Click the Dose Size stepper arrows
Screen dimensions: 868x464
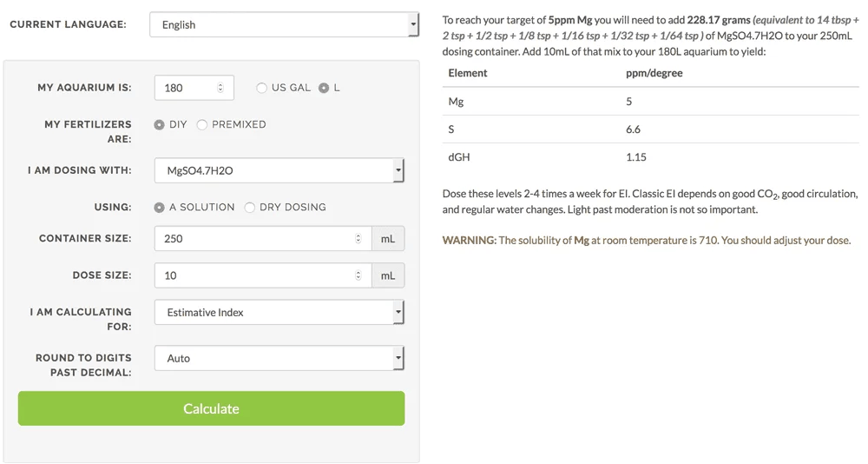pos(358,275)
